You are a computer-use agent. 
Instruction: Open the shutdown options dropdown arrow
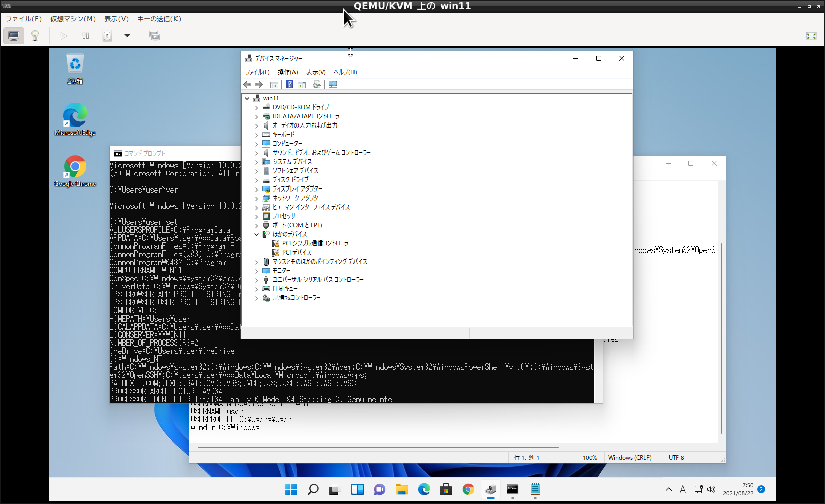point(127,36)
